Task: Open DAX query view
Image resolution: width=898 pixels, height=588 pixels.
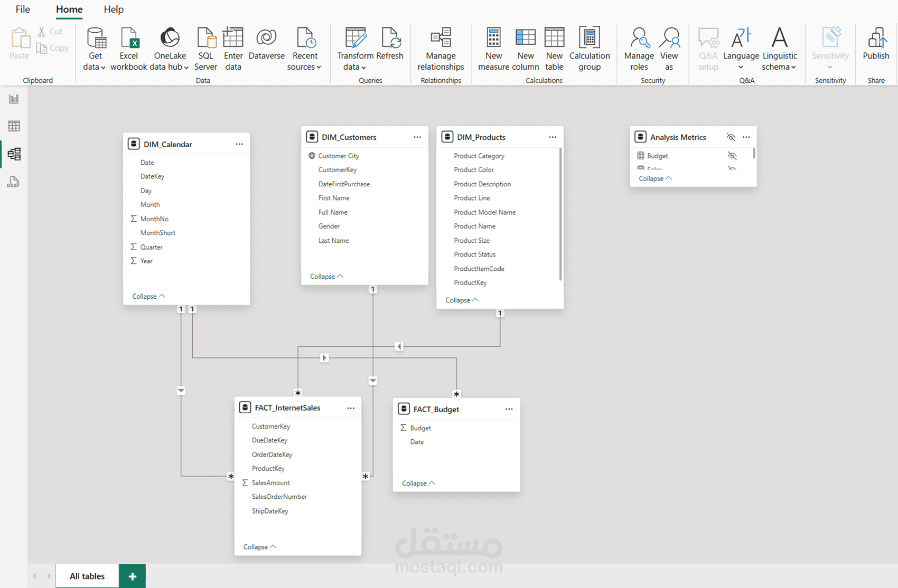Action: [13, 182]
